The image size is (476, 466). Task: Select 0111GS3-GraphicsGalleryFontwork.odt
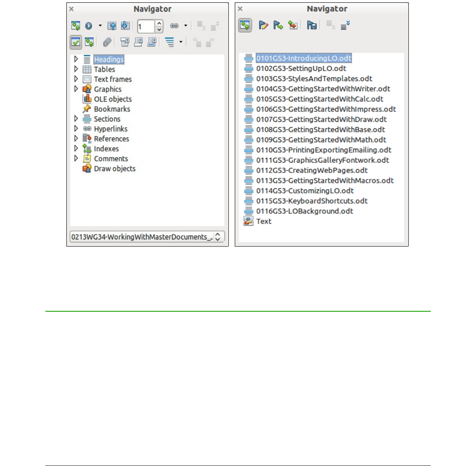click(x=323, y=160)
